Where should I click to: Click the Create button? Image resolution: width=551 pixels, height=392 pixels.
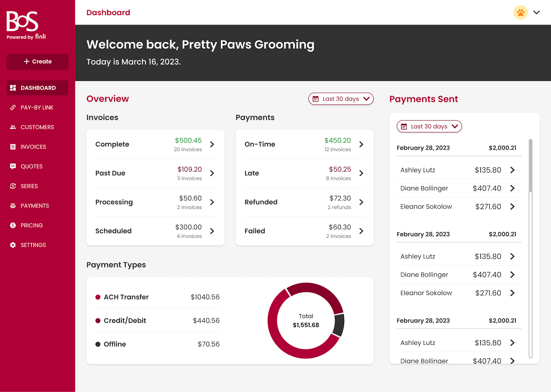[x=37, y=61]
